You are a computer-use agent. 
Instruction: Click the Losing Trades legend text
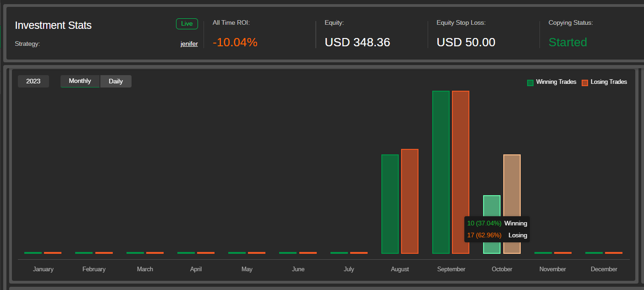point(609,82)
